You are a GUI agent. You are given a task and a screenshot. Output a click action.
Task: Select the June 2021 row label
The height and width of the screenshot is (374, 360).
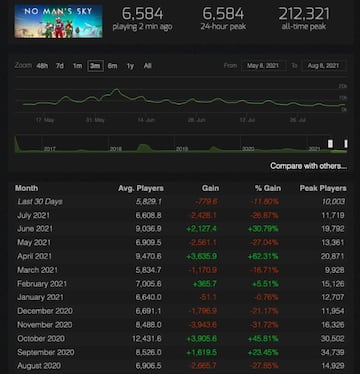(x=35, y=229)
